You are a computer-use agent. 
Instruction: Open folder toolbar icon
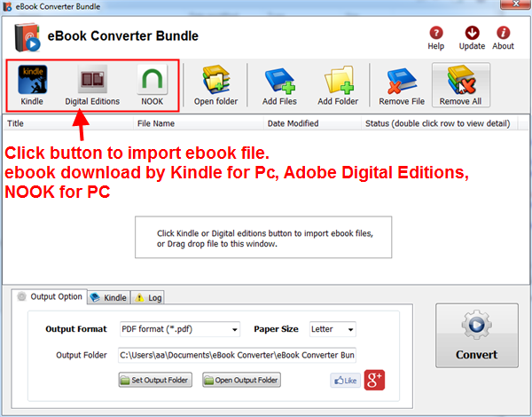pyautogui.click(x=215, y=85)
